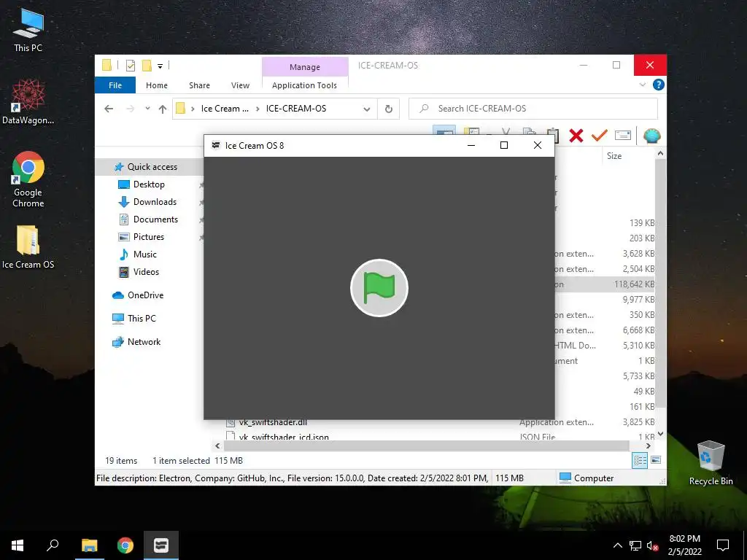Viewport: 747px width, 560px height.
Task: Select This PC in the navigation pane
Action: click(142, 319)
